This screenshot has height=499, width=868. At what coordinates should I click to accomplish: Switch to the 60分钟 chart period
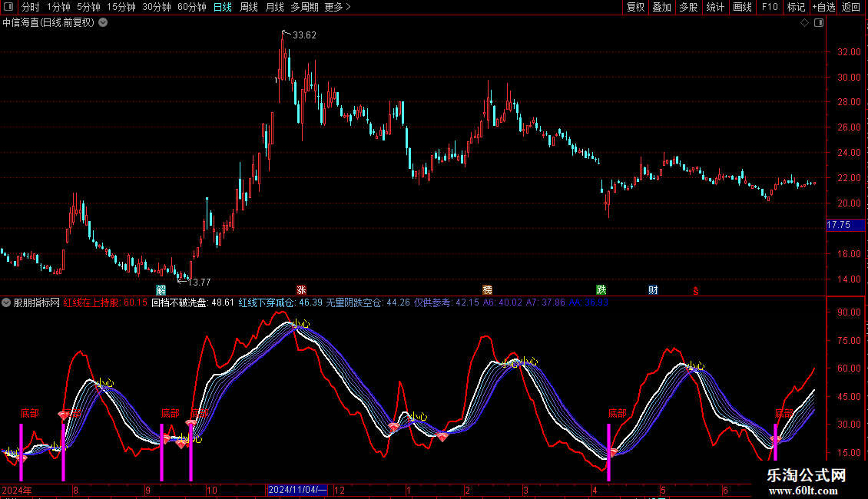tap(192, 7)
